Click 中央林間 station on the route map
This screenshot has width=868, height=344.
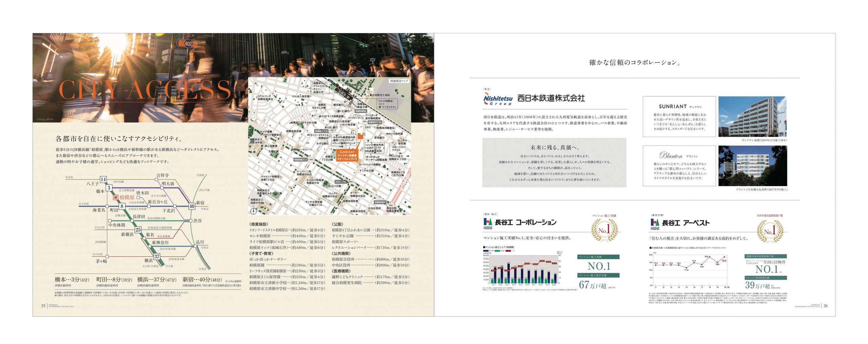click(x=117, y=225)
